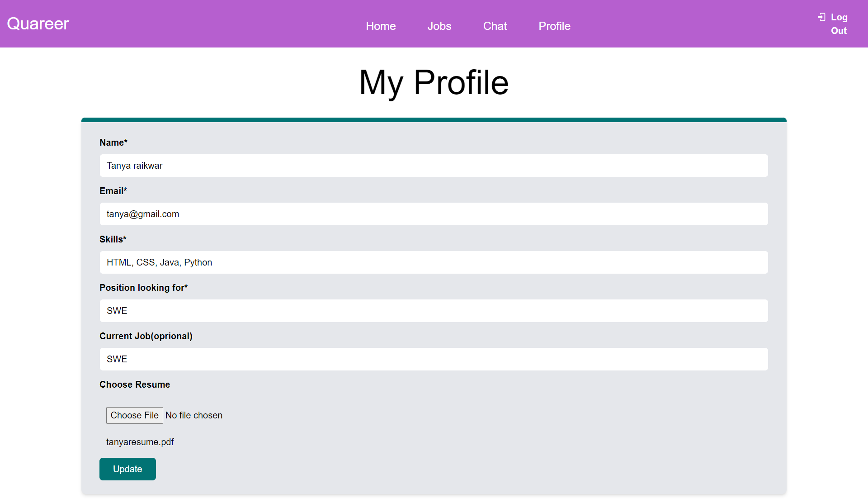Go to the Home page
This screenshot has height=503, width=868.
[x=381, y=26]
